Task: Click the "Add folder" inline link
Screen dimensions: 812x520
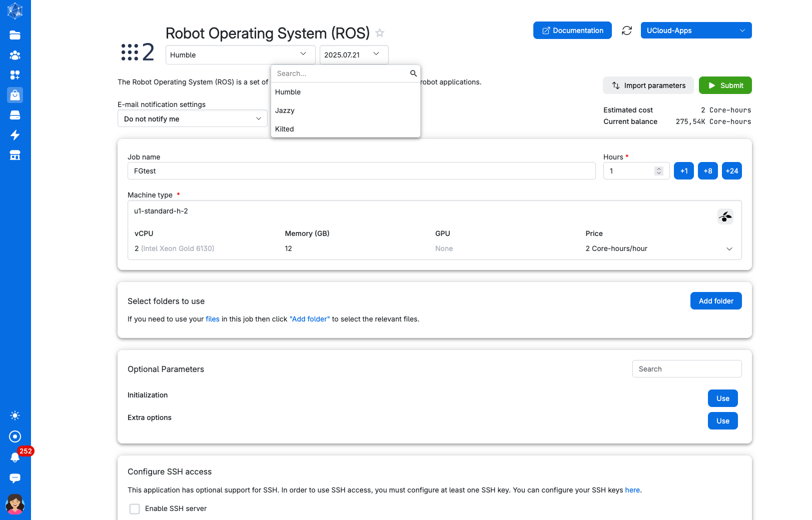Action: [x=310, y=319]
